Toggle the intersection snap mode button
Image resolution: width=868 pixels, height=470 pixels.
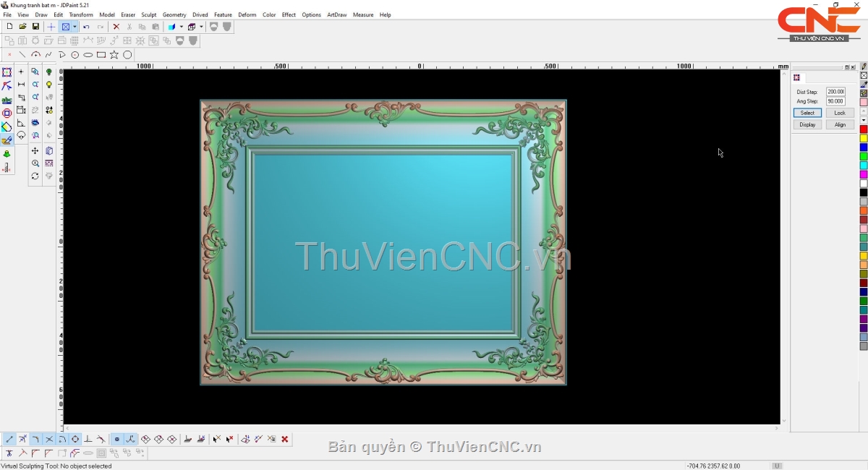[49, 439]
